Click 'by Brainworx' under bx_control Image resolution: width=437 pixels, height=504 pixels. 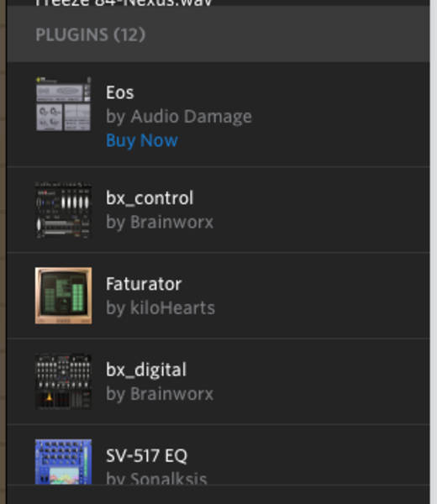pyautogui.click(x=160, y=222)
